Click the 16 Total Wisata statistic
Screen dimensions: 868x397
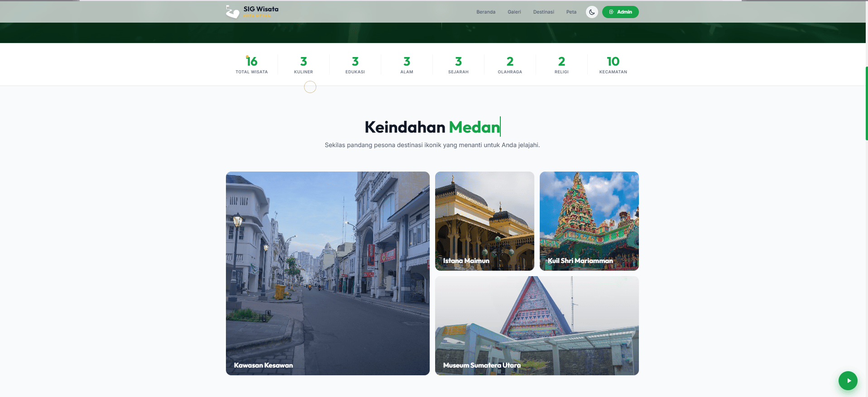click(x=252, y=65)
